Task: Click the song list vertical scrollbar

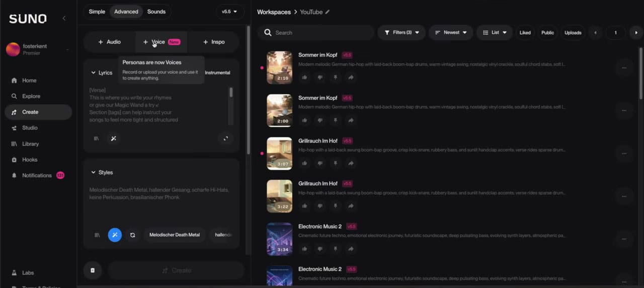Action: 641,73
